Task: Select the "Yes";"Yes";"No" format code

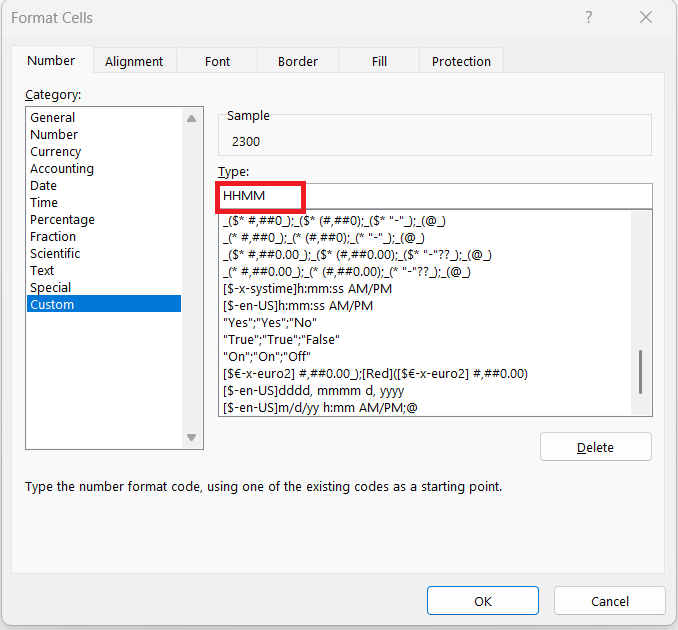Action: coord(425,323)
